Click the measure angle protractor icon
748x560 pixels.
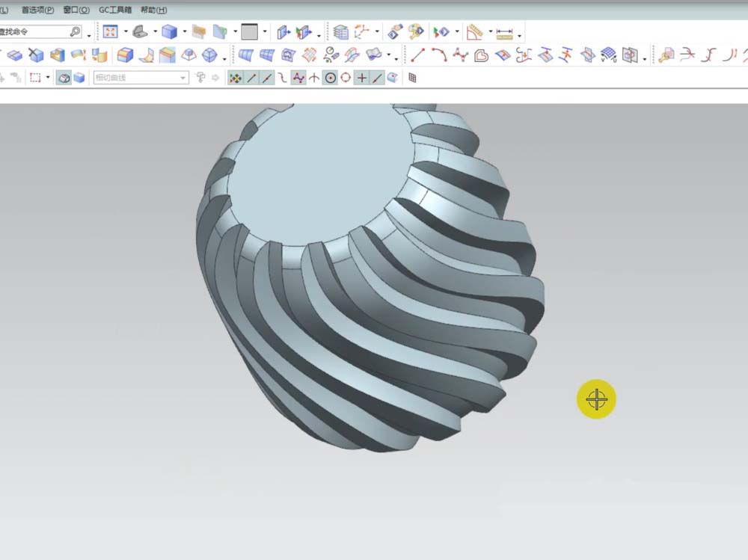[x=474, y=32]
